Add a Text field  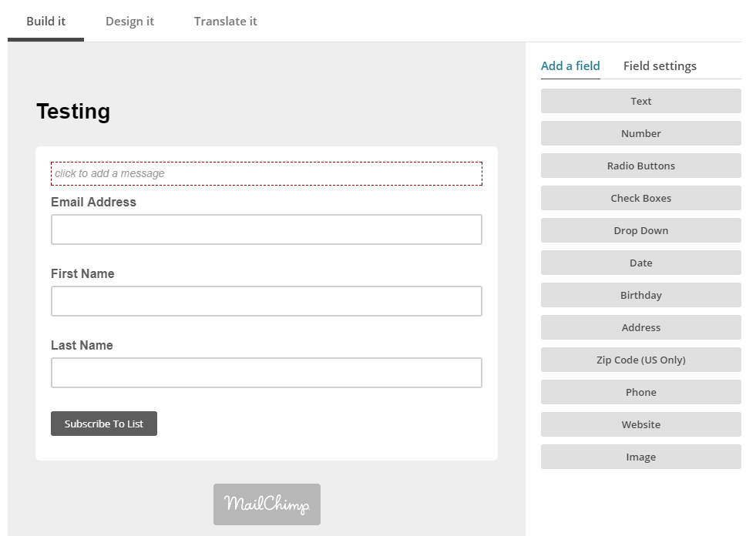pyautogui.click(x=640, y=101)
